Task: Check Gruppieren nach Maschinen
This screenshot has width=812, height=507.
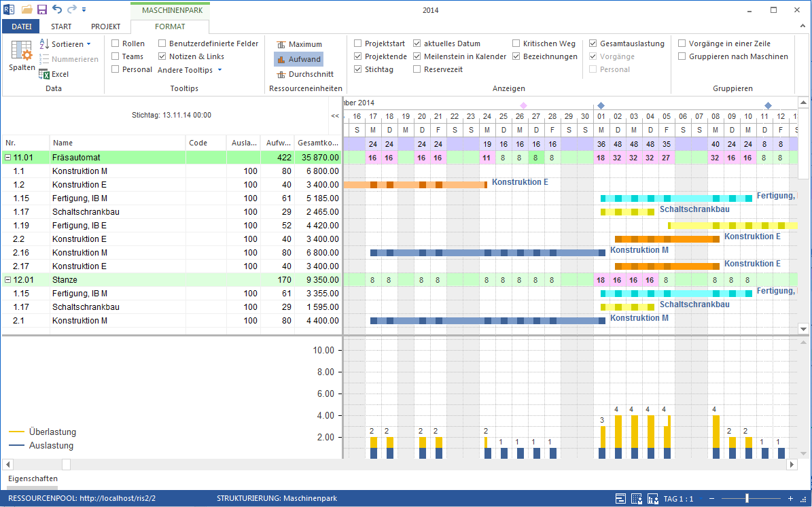Action: pos(682,56)
